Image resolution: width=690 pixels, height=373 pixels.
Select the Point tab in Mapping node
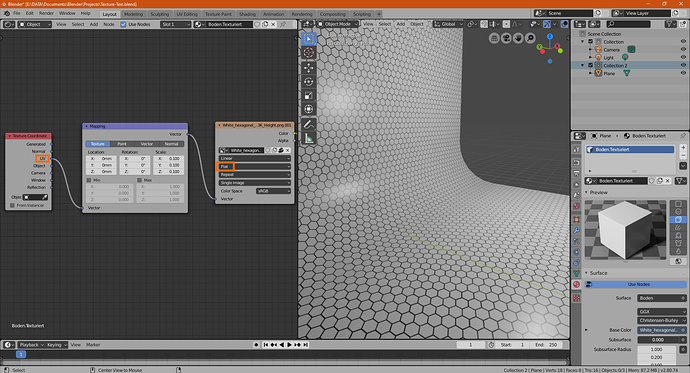pos(122,144)
